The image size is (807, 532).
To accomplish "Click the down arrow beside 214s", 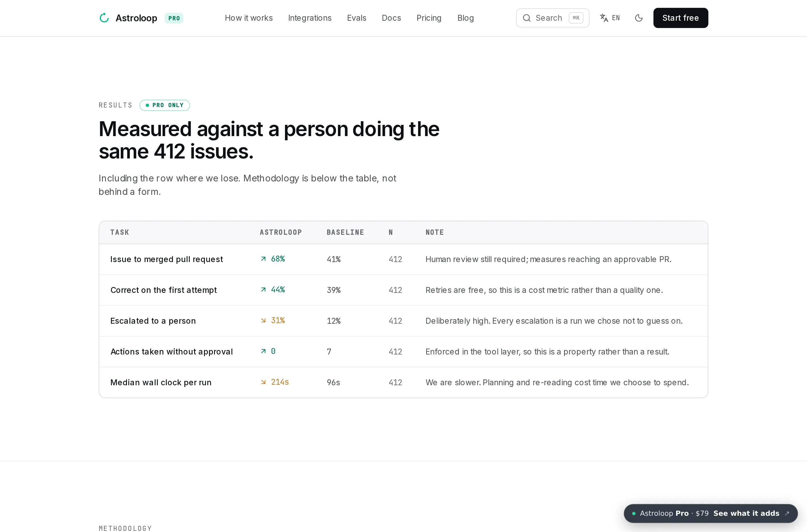I will (263, 382).
